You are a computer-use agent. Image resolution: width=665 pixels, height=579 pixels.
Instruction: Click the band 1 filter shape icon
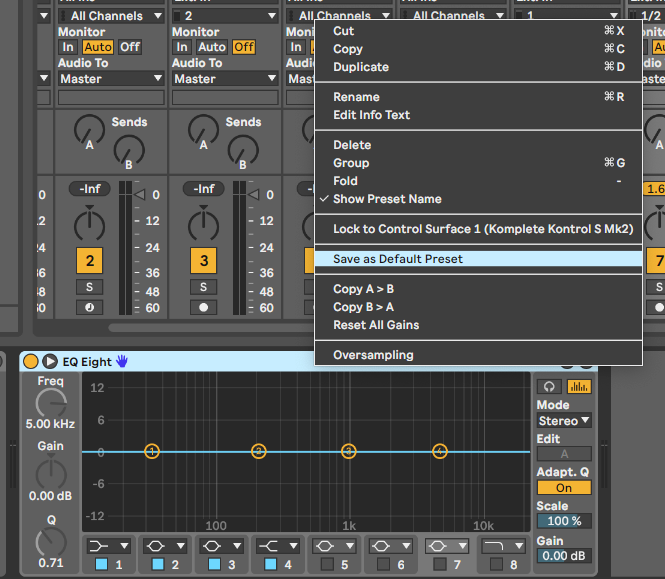click(x=99, y=546)
